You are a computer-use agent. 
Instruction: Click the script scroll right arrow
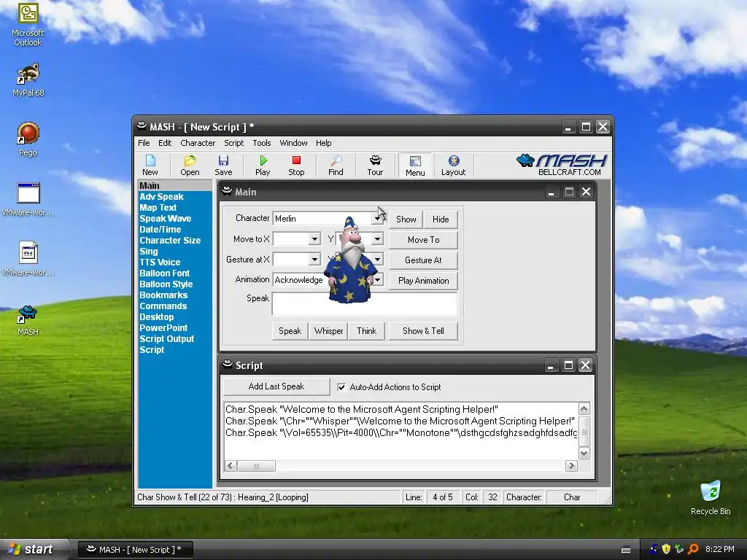[x=571, y=466]
